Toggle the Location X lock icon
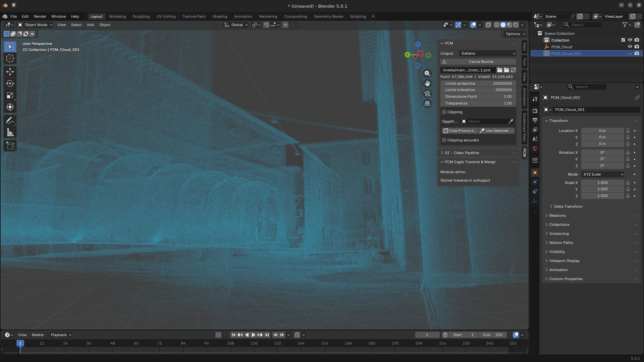The image size is (644, 362). (628, 131)
